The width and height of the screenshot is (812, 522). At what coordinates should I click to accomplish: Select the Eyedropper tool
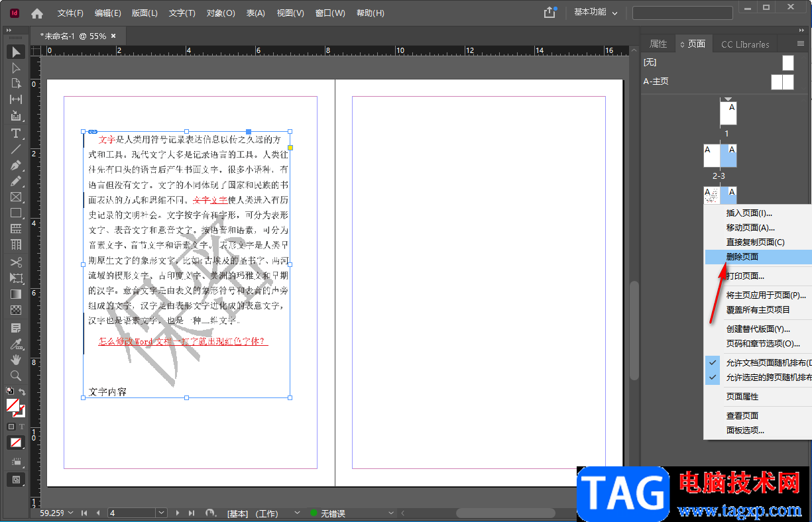[16, 343]
